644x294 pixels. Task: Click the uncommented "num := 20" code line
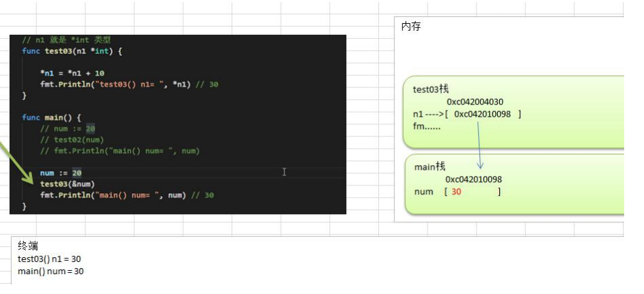click(x=61, y=173)
